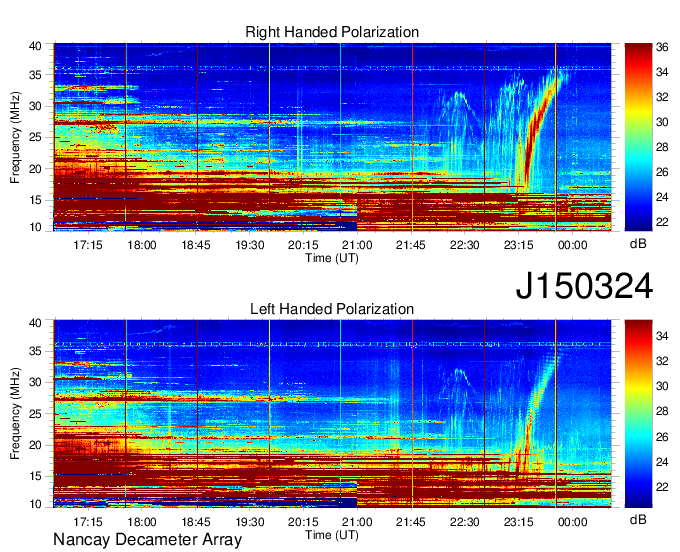This screenshot has width=680, height=552.
Task: Click the "Left Handed Polarization" plot title
Action: pos(332,309)
